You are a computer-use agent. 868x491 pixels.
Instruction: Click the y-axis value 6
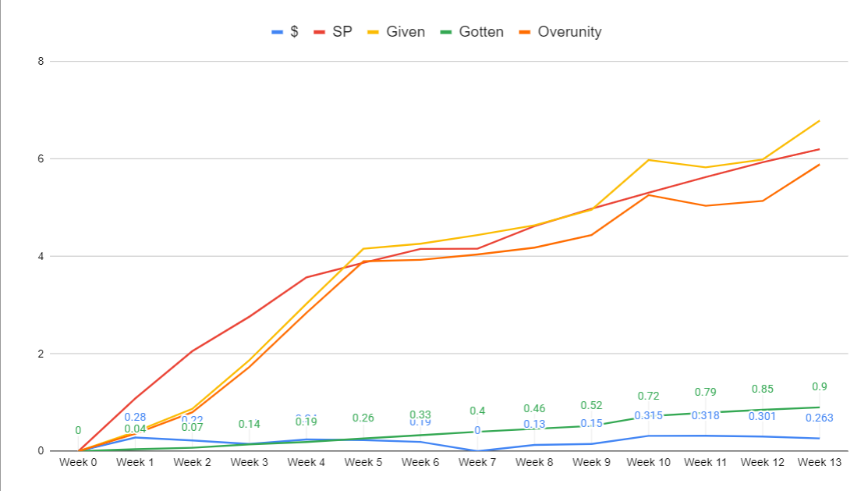pyautogui.click(x=41, y=159)
